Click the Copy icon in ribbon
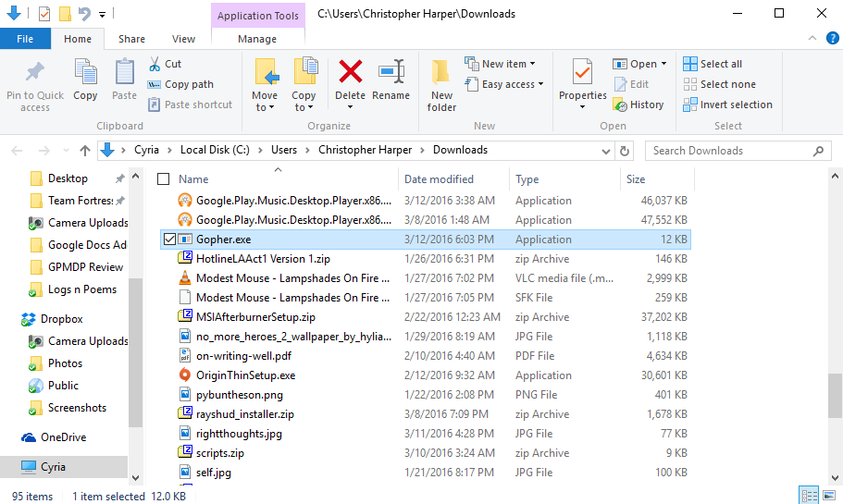Screen dimensions: 843x504 tap(85, 72)
